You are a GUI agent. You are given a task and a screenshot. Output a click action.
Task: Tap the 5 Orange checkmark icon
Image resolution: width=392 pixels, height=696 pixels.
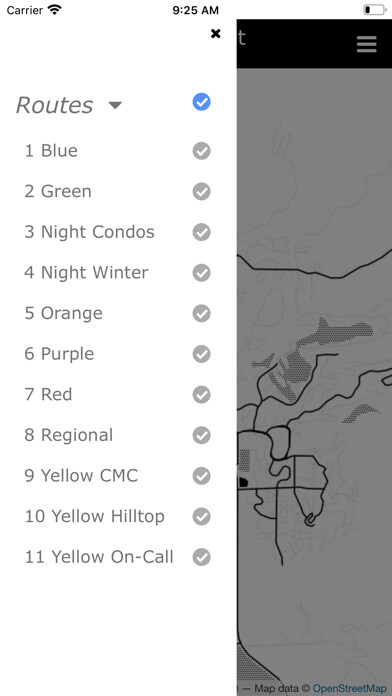[x=202, y=313]
